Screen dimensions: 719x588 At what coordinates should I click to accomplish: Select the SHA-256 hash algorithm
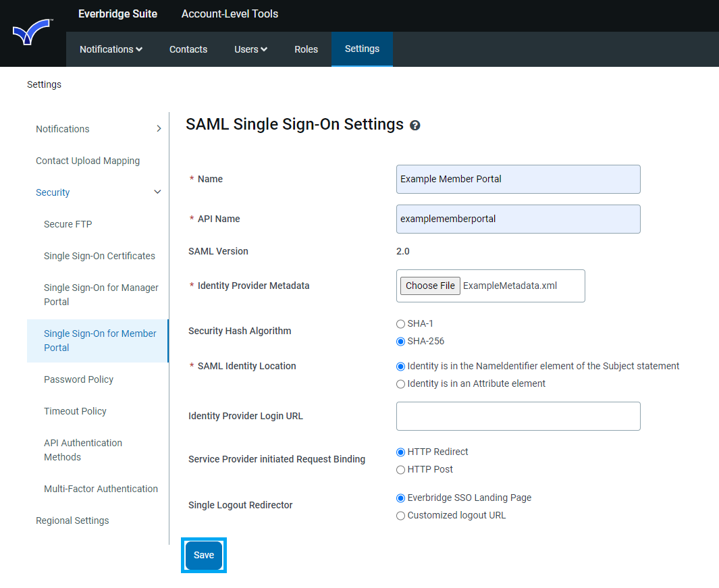(400, 341)
